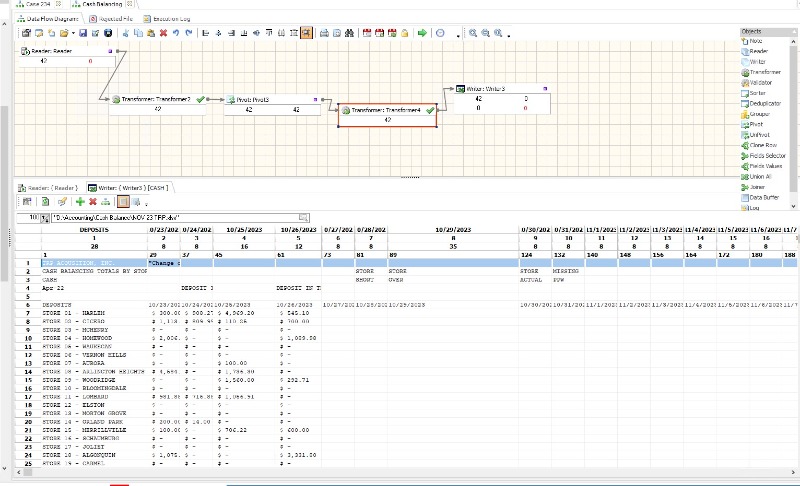Pick the Grouper object from Objects palette
800x486 pixels.
pos(756,114)
